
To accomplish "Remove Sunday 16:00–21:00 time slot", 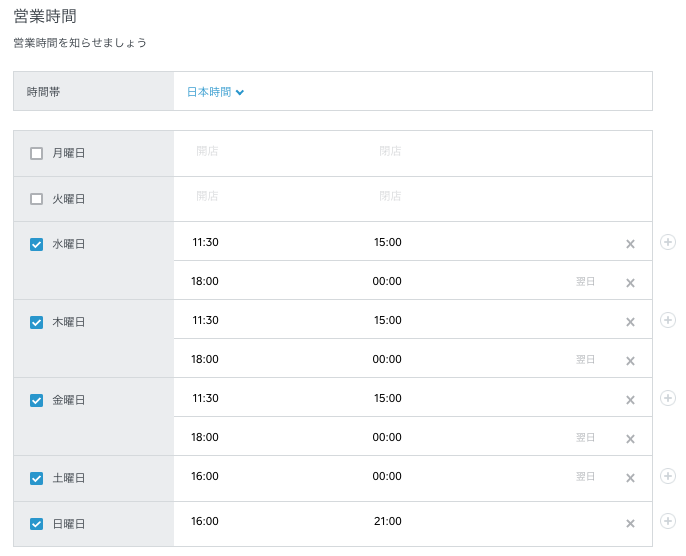I will (x=630, y=523).
